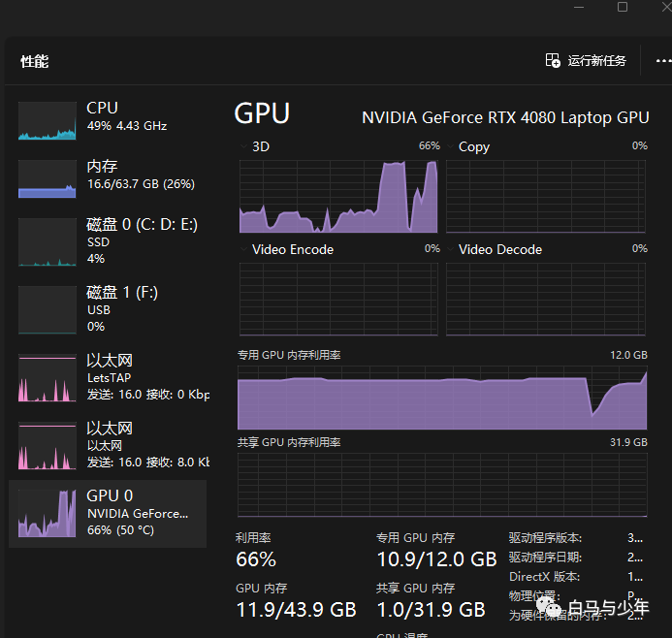Open the three-dots more options menu

(x=663, y=61)
